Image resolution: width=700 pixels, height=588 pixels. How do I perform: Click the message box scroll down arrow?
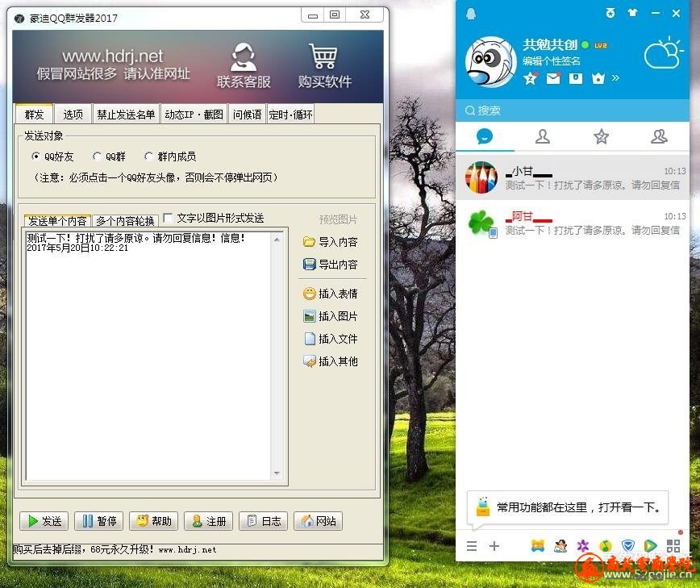point(277,473)
